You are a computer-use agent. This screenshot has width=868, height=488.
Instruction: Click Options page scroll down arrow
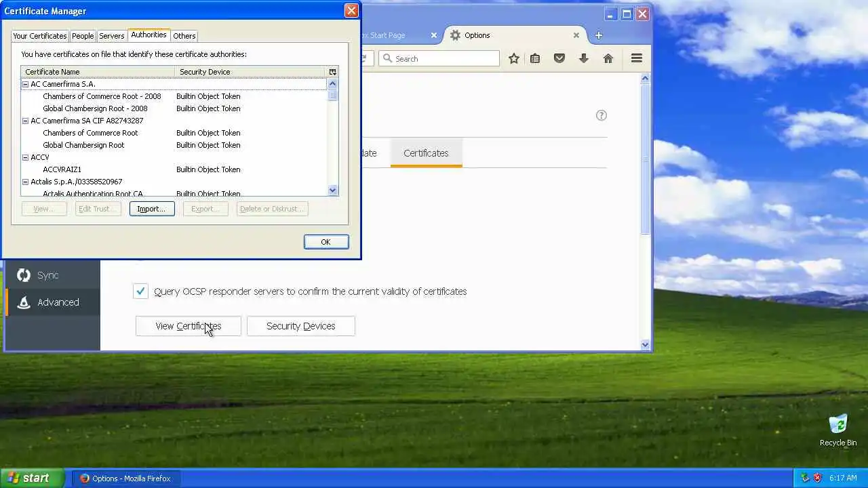click(645, 344)
